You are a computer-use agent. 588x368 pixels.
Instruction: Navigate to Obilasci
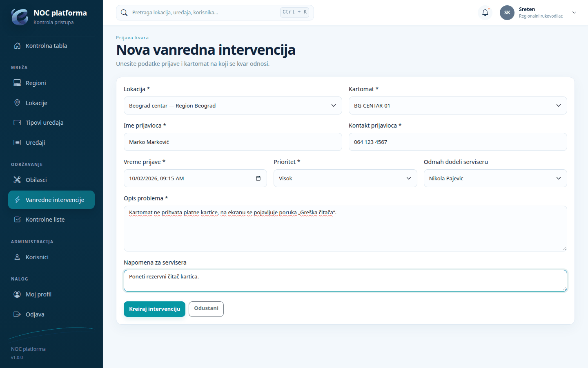(x=51, y=180)
